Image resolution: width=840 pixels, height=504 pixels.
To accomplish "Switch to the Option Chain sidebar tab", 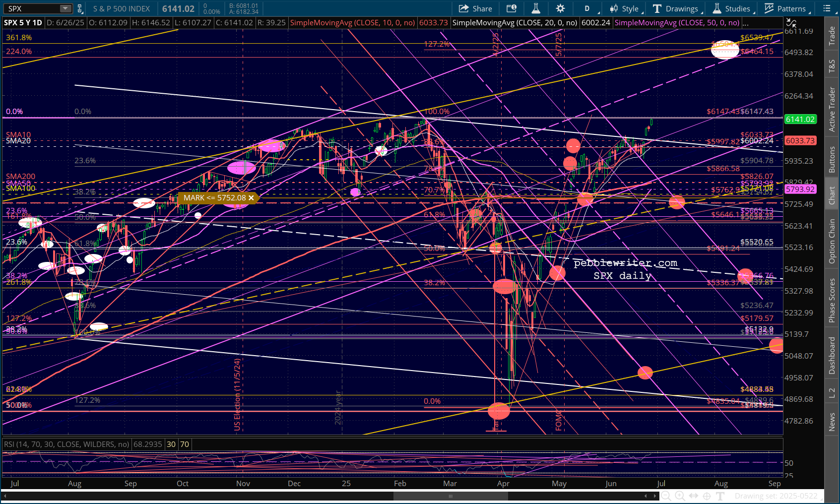I will (832, 241).
